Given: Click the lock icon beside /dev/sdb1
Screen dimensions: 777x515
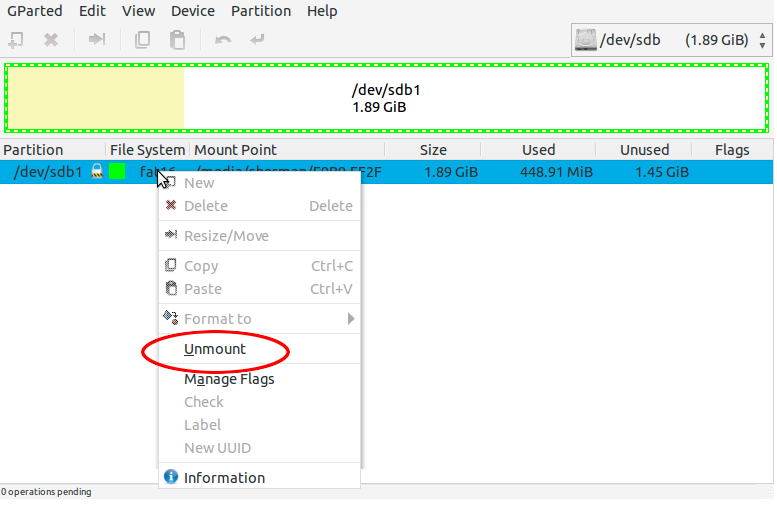Looking at the screenshot, I should coord(97,172).
